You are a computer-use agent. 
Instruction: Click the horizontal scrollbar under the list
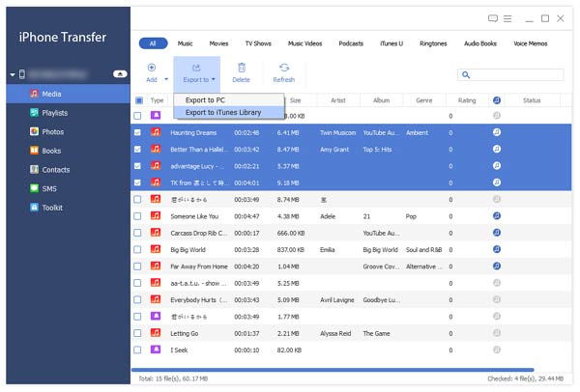click(333, 370)
